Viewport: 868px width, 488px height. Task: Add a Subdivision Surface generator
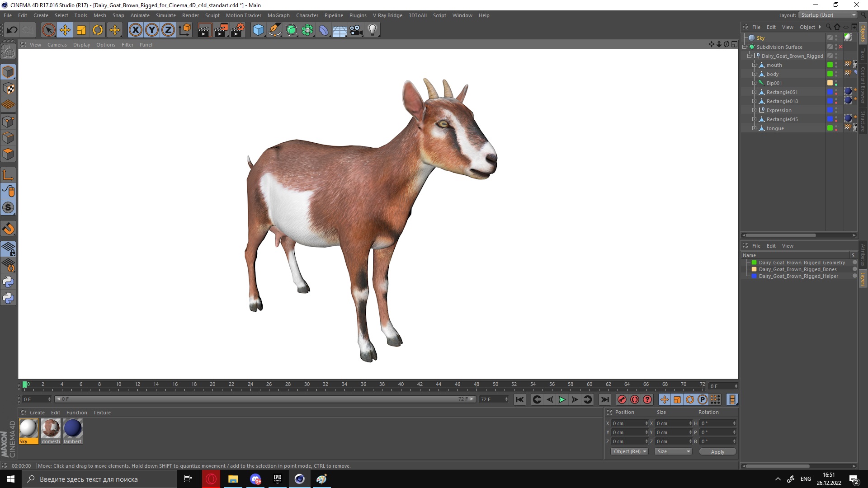[291, 30]
